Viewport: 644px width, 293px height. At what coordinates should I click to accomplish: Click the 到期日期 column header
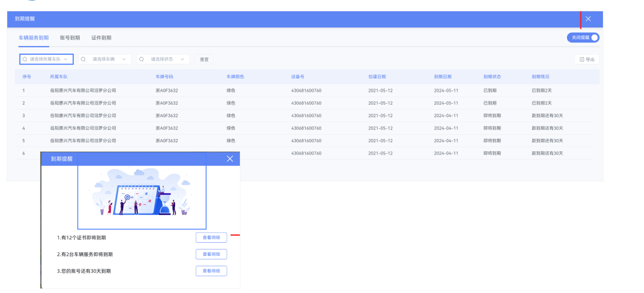(x=443, y=77)
